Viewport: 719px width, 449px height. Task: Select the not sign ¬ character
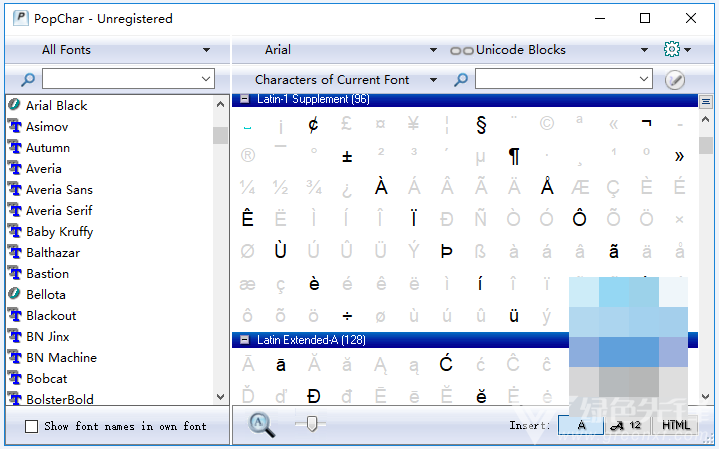pos(646,122)
